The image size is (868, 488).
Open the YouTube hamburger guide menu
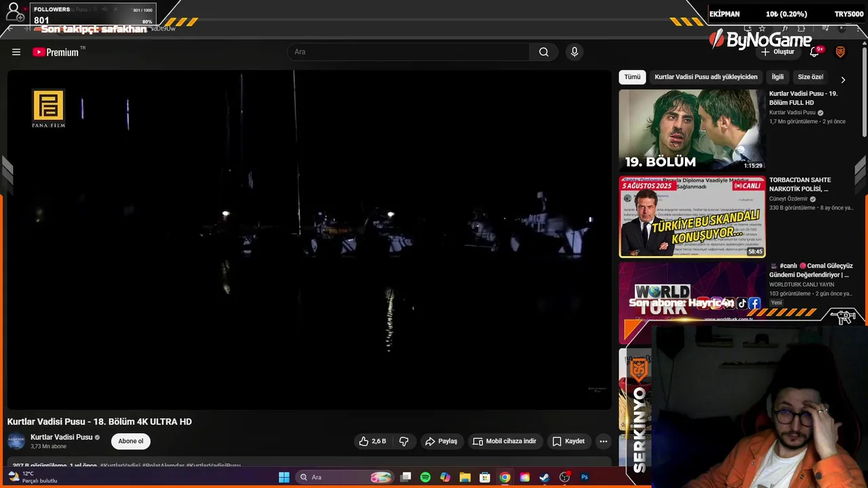[16, 52]
